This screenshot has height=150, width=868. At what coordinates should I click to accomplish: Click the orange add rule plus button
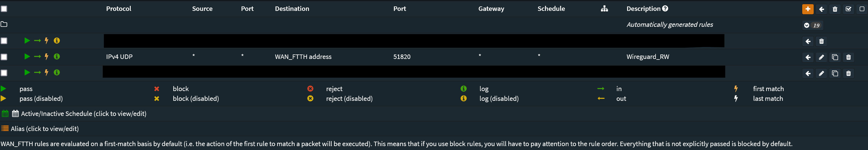[x=807, y=9]
